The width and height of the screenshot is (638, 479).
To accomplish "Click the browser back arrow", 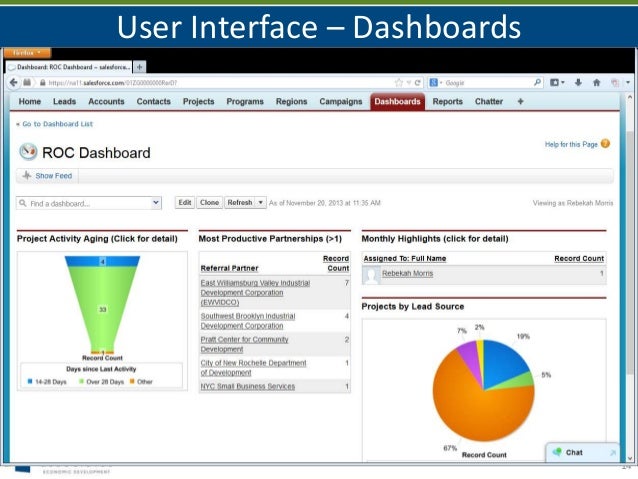I will [13, 83].
